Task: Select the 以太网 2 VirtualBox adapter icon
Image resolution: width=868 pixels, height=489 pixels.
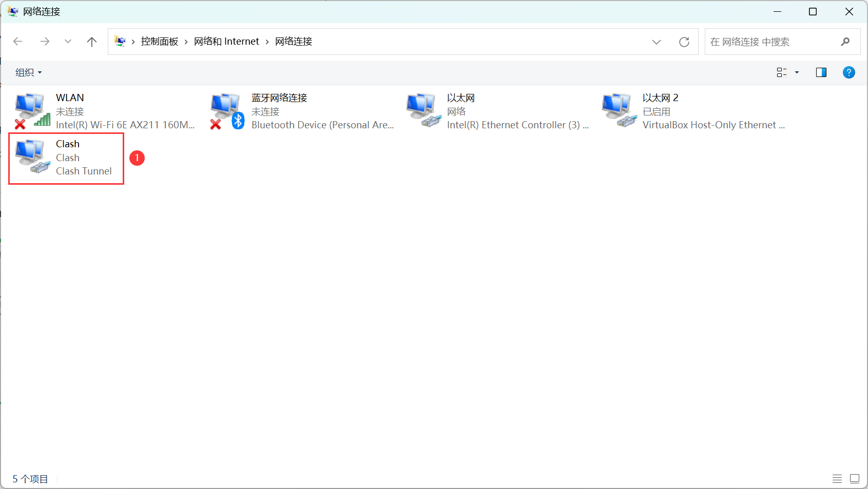Action: (x=619, y=111)
